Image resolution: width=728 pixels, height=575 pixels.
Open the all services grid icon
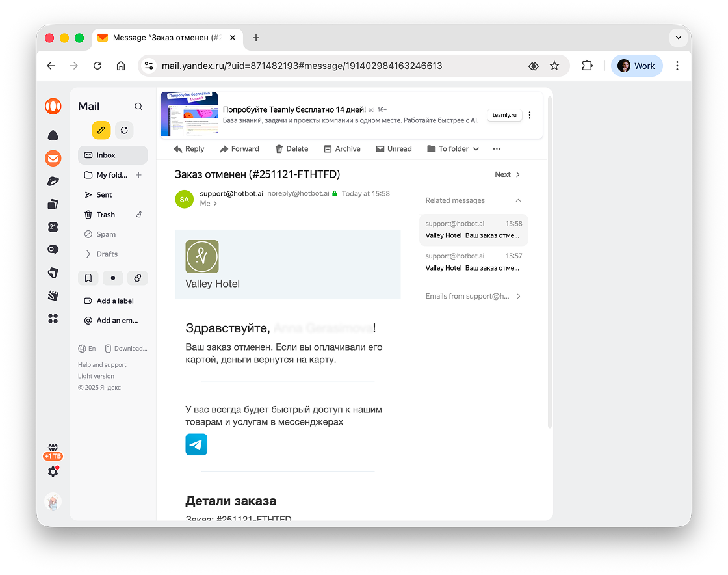(x=53, y=318)
